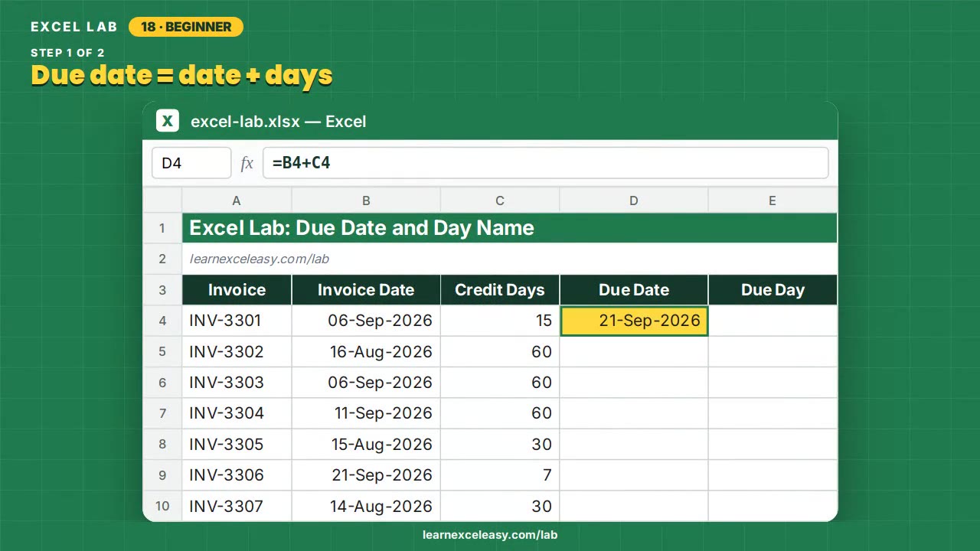Click the "Due Day" header cell
Viewport: 980px width, 551px height.
(x=773, y=290)
